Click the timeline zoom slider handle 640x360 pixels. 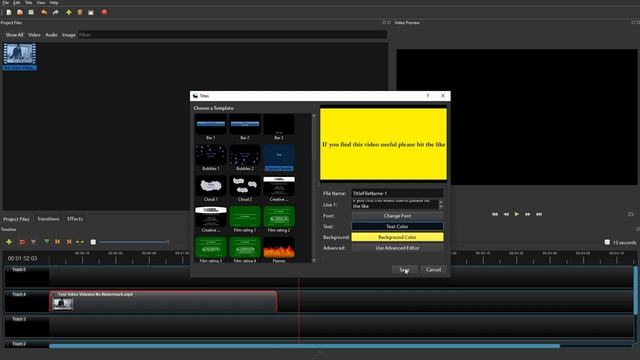pos(93,242)
